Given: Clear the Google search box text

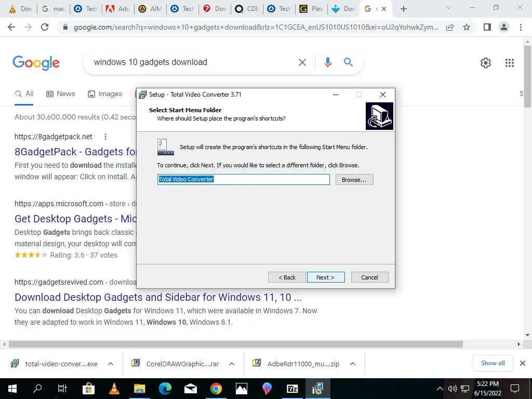Looking at the screenshot, I should coord(302,62).
